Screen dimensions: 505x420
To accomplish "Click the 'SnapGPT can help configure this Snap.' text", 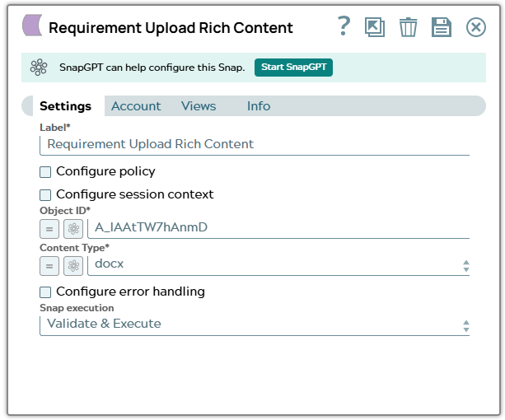I will point(152,68).
